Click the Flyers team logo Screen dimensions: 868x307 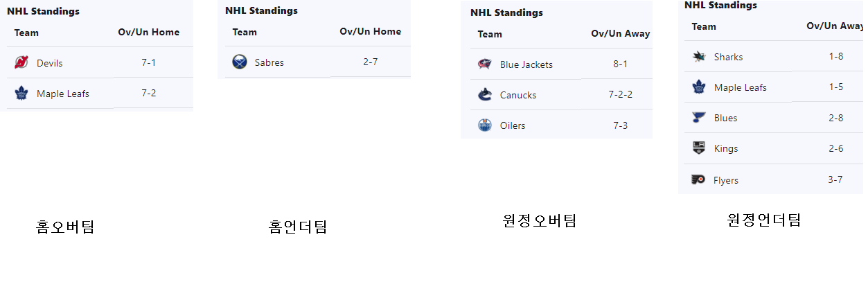(698, 180)
